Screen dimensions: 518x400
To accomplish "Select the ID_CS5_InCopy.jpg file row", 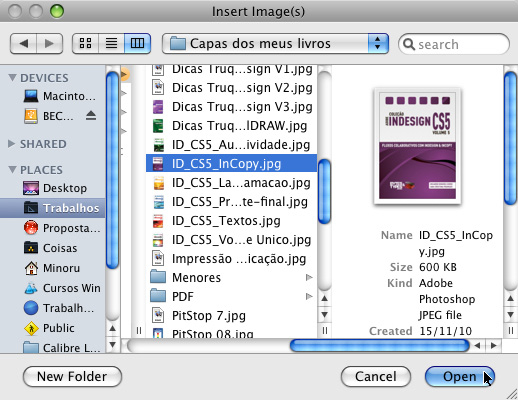I will tap(232, 164).
